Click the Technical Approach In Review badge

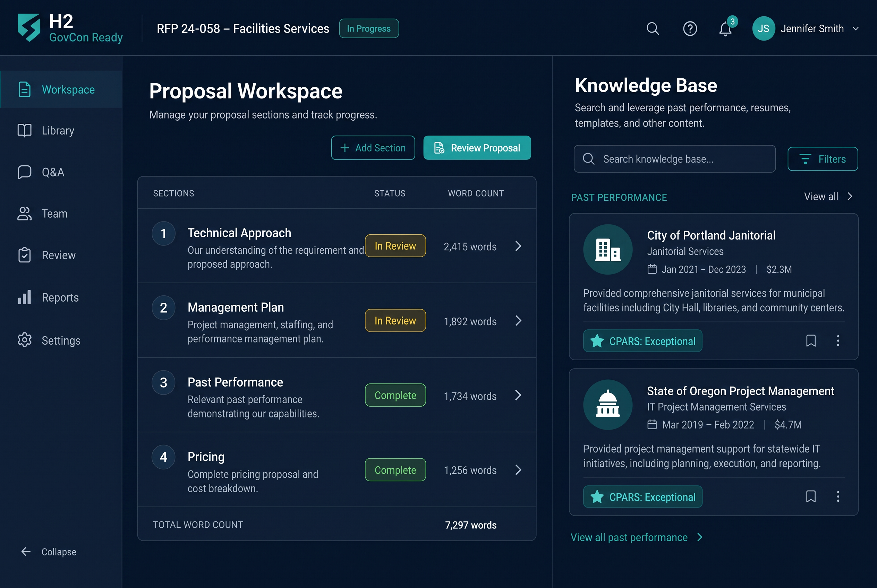tap(395, 246)
